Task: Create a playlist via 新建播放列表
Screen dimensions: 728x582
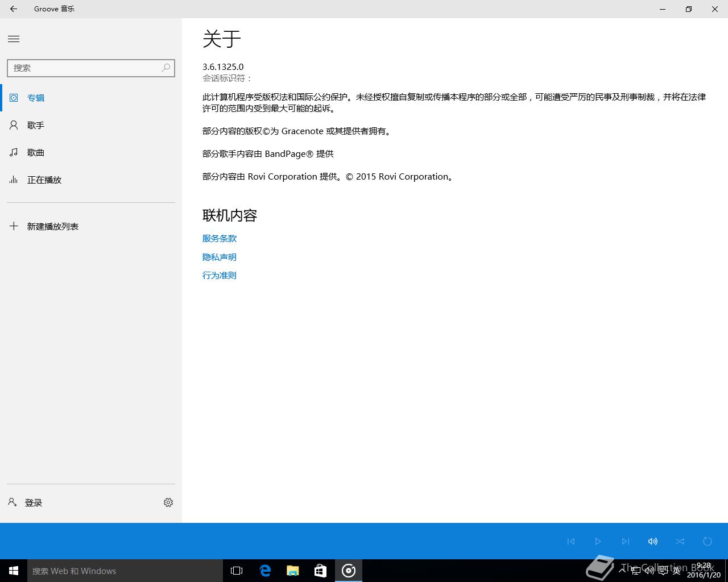Action: pyautogui.click(x=91, y=226)
